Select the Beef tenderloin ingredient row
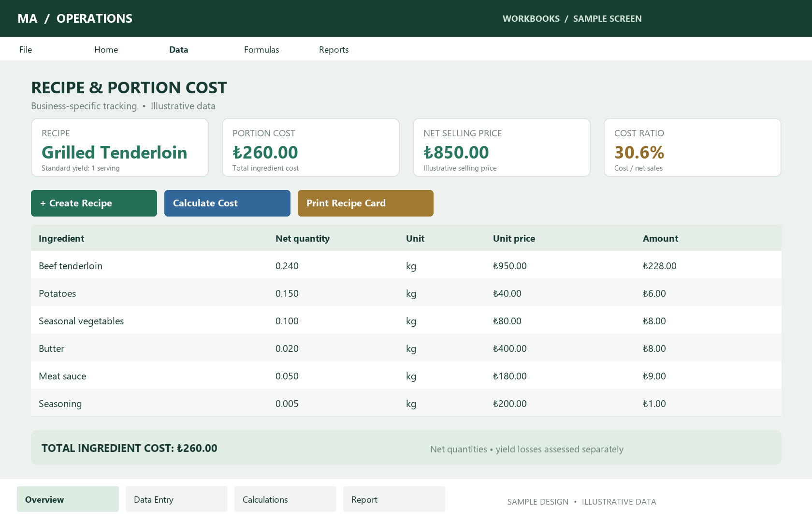812x522 pixels. pos(406,265)
